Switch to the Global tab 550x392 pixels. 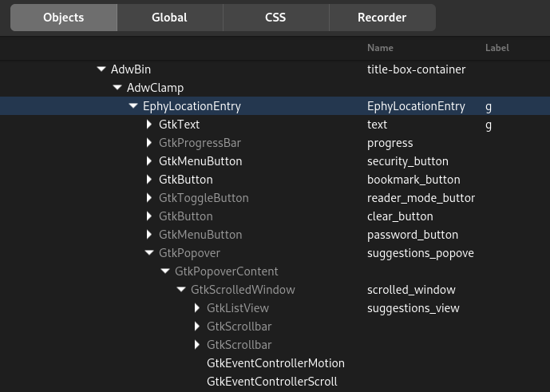point(169,18)
